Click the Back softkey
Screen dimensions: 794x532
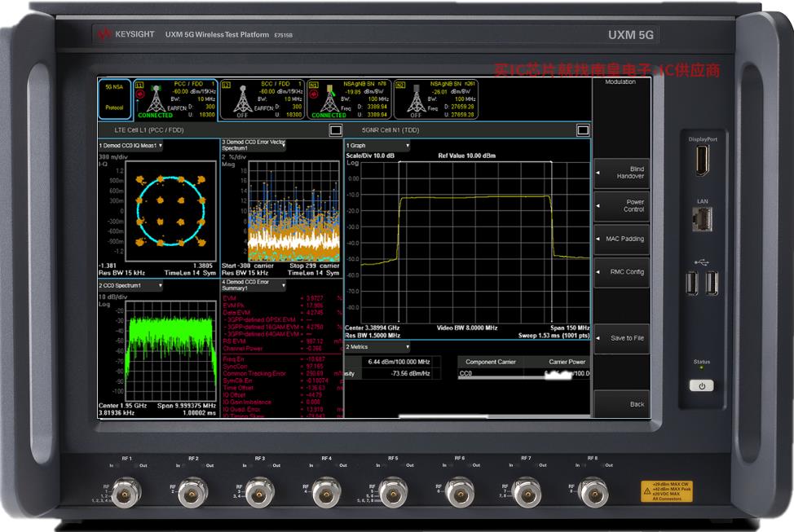pos(621,404)
